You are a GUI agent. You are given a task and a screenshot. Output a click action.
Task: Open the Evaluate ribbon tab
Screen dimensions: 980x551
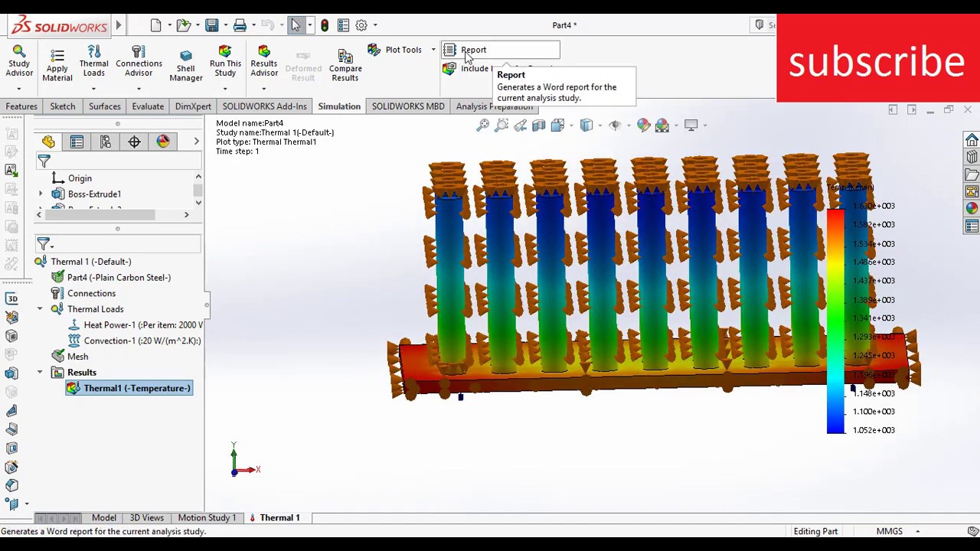[x=148, y=106]
